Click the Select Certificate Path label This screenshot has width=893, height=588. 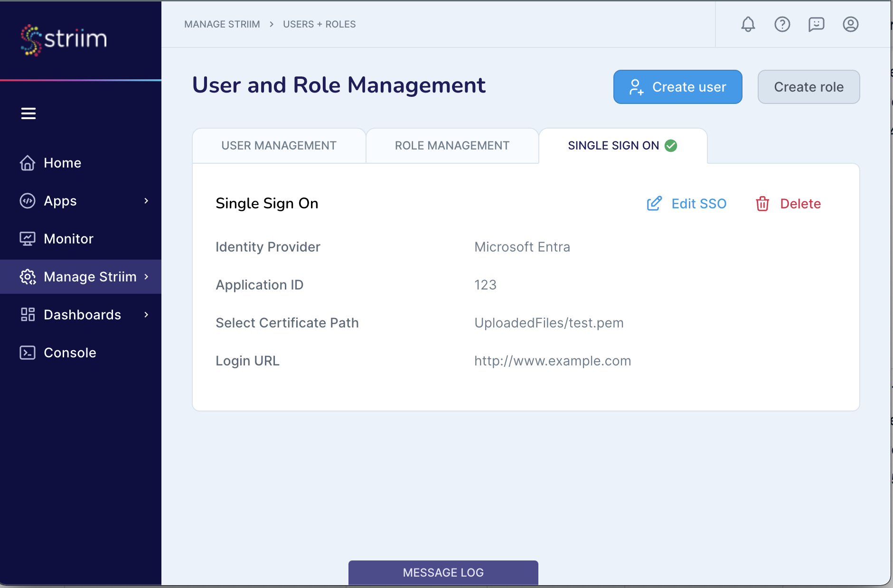pos(287,323)
